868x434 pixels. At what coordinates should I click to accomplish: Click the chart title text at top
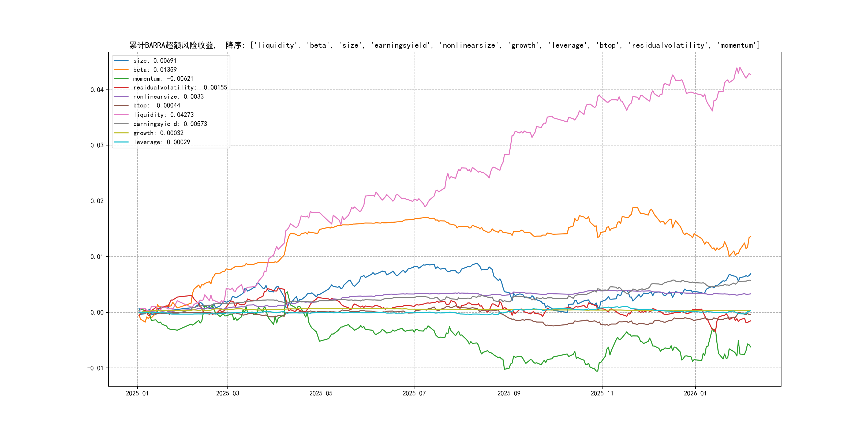click(444, 45)
